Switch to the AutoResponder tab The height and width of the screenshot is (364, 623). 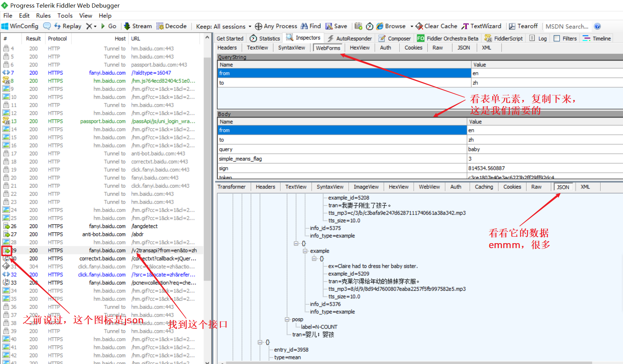click(349, 38)
